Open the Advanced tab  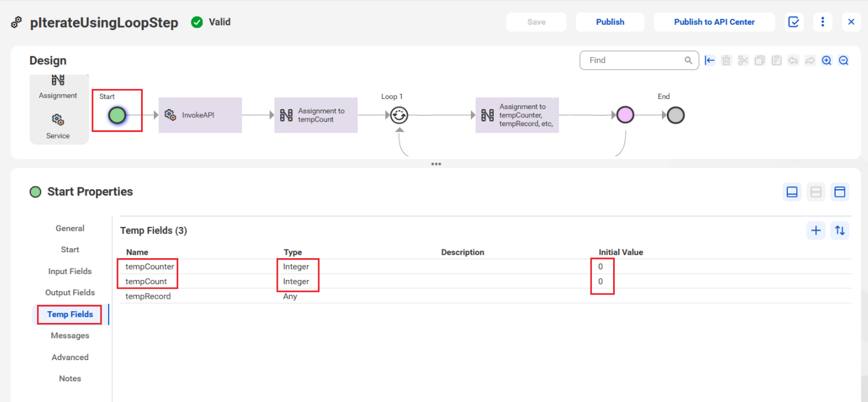click(70, 357)
